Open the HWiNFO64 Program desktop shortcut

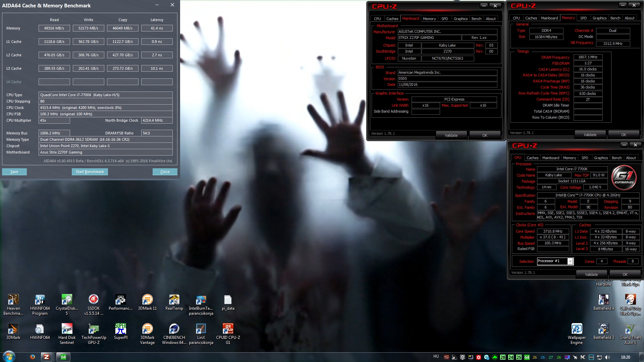click(x=40, y=304)
